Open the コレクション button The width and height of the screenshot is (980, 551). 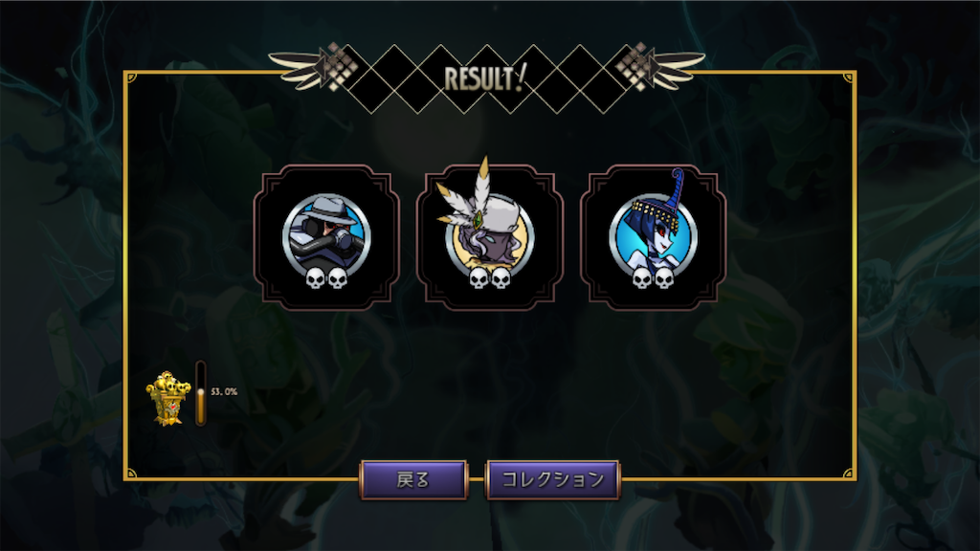click(x=552, y=480)
